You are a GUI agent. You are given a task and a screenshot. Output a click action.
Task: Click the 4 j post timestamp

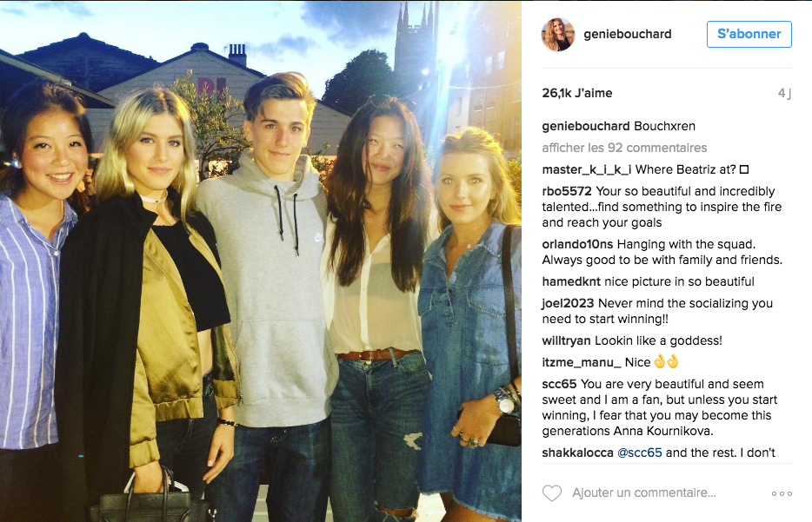(x=784, y=93)
